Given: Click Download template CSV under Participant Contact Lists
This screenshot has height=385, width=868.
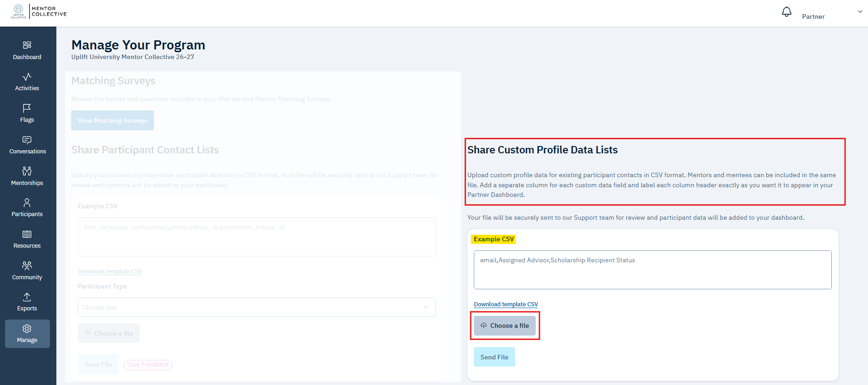Looking at the screenshot, I should click(110, 271).
